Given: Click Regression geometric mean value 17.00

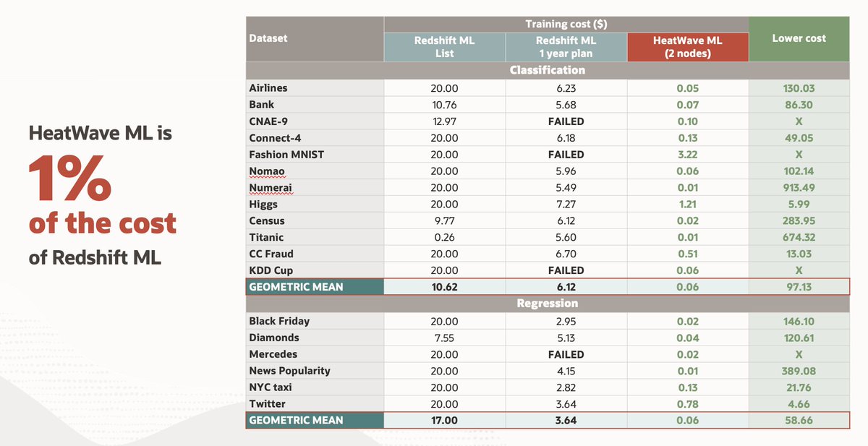Looking at the screenshot, I should click(444, 420).
